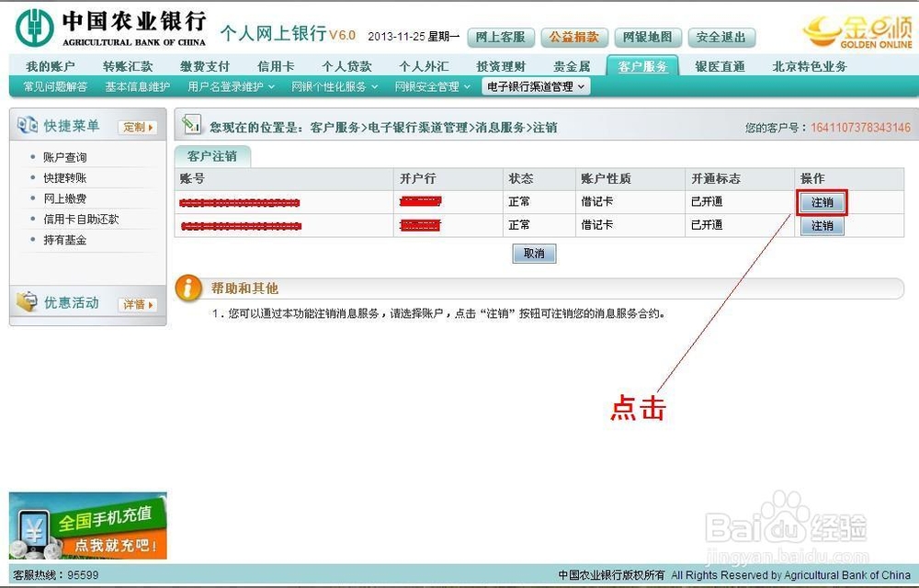Click the orange 帮助和其他 info icon
The height and width of the screenshot is (588, 919).
coord(187,288)
